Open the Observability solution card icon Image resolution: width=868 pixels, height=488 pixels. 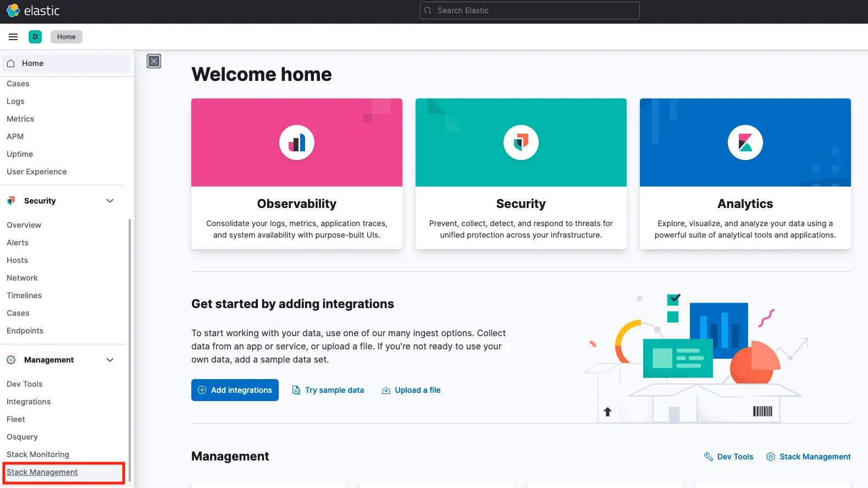pos(297,142)
